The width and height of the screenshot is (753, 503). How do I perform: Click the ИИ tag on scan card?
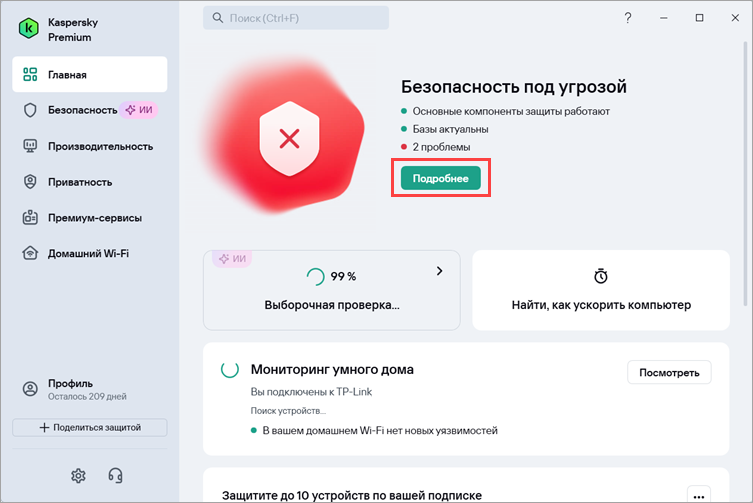click(232, 258)
